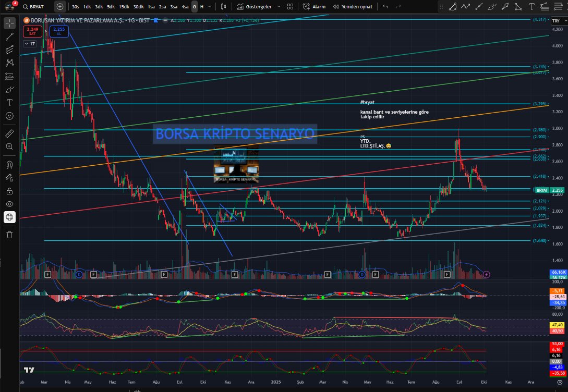The width and height of the screenshot is (568, 392).
Task: Click the blue flag color marker beside BIST
Action: click(156, 20)
